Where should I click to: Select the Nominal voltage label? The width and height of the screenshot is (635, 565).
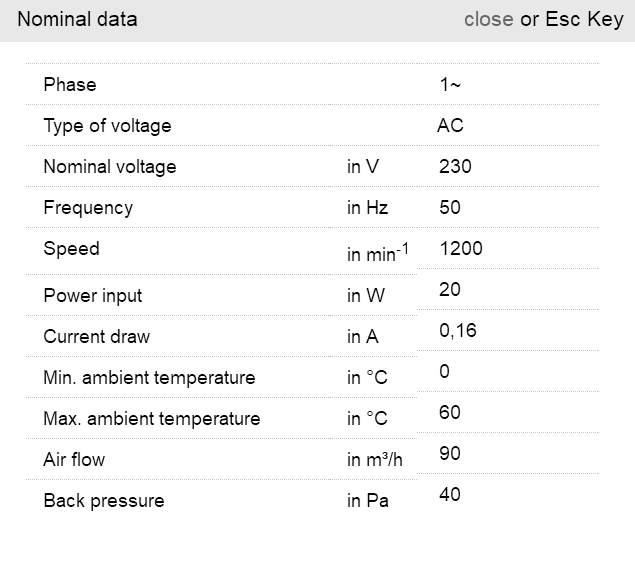[109, 167]
